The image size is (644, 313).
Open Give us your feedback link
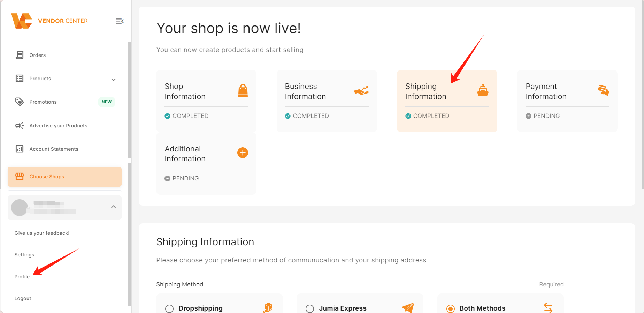[42, 233]
